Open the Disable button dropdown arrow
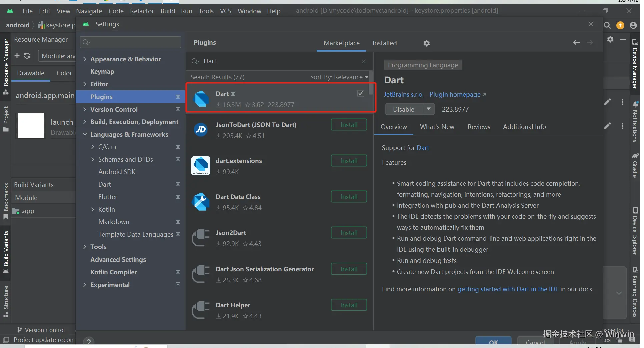The width and height of the screenshot is (644, 348). (429, 109)
